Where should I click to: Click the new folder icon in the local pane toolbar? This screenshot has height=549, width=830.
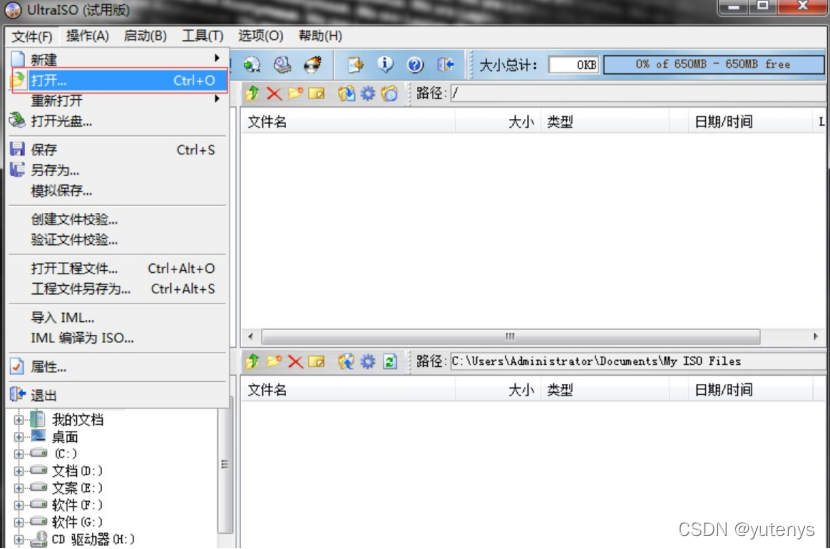pyautogui.click(x=274, y=362)
